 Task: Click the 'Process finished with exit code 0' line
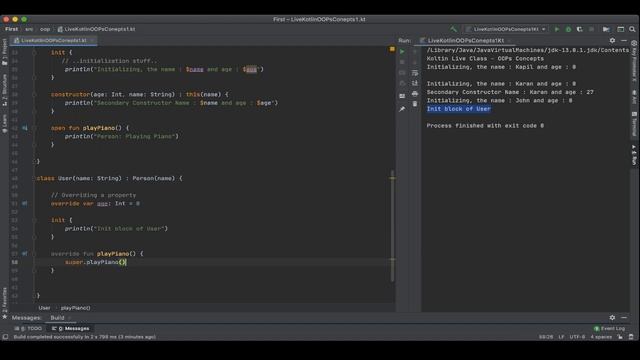485,126
